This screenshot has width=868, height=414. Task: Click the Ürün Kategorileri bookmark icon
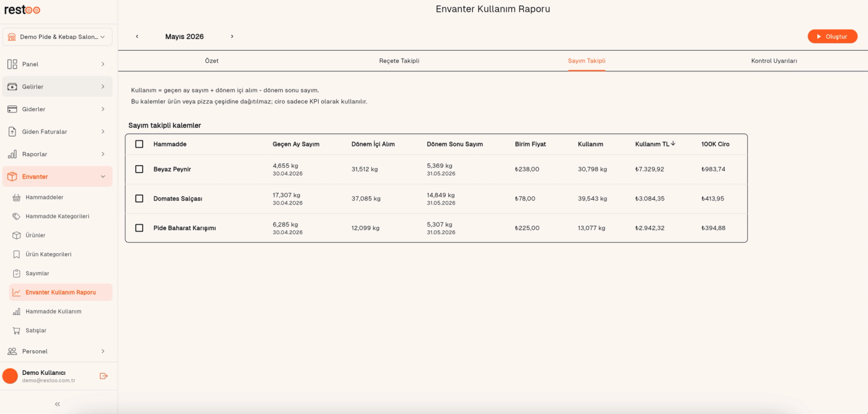click(x=17, y=254)
